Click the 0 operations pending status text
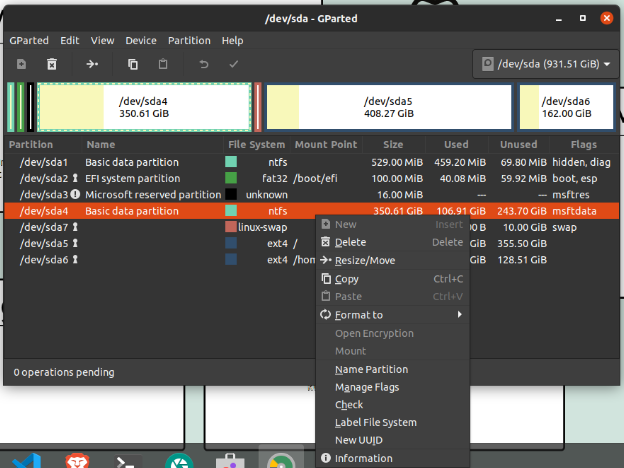 [x=64, y=372]
